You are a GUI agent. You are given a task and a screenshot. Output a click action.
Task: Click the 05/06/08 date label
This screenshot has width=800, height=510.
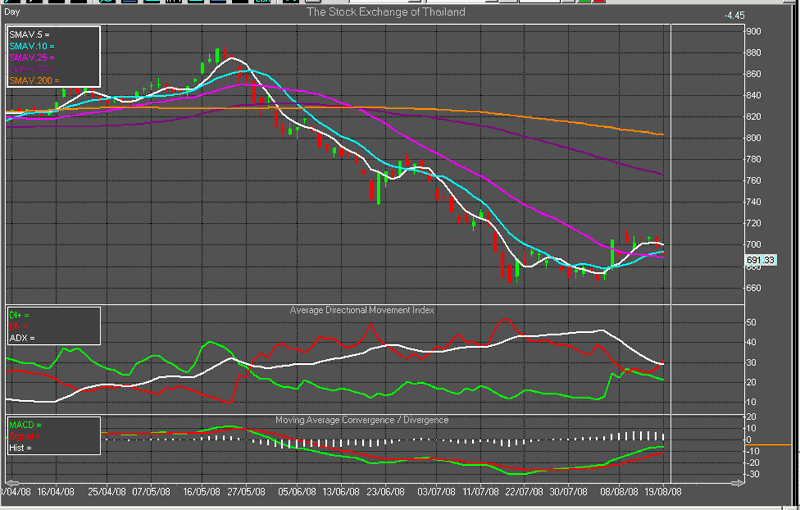(297, 492)
